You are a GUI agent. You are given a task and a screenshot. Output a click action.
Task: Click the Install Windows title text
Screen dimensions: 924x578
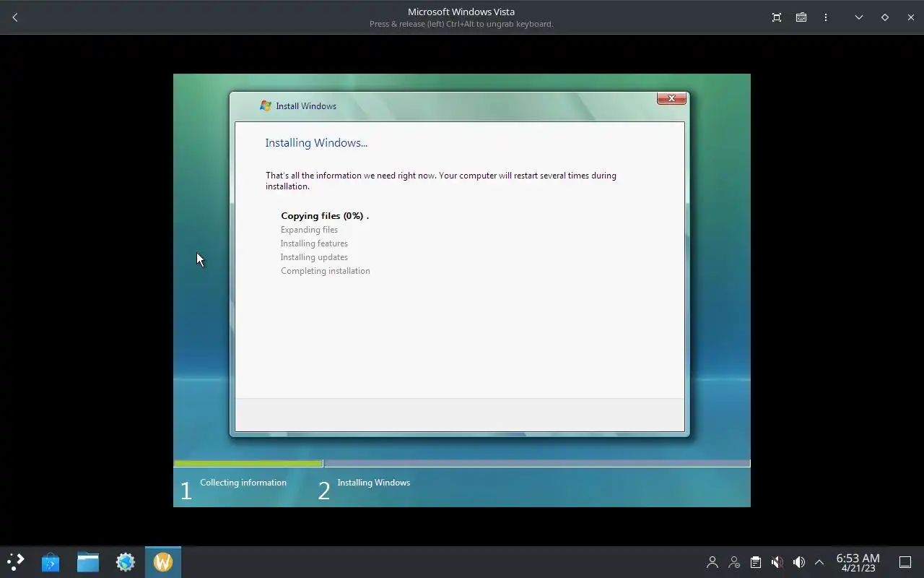(306, 106)
